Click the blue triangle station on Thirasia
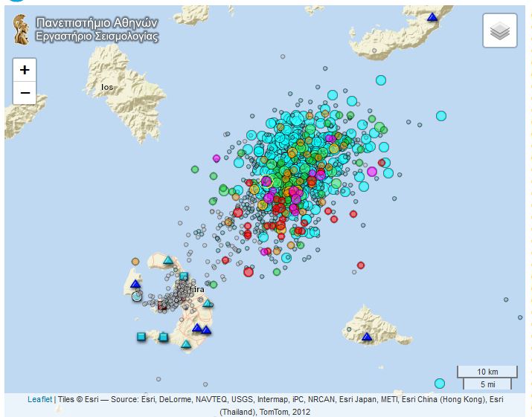This screenshot has height=417, width=532. pyautogui.click(x=135, y=284)
